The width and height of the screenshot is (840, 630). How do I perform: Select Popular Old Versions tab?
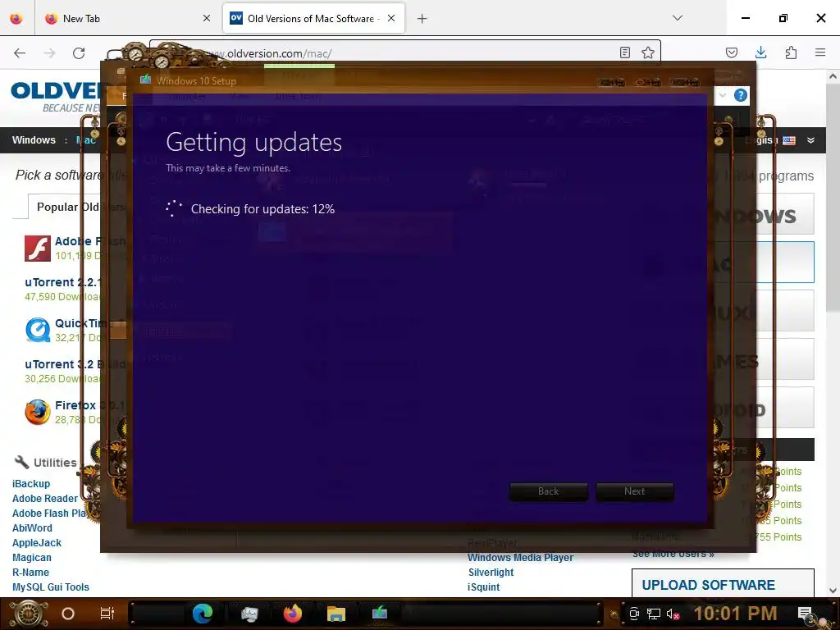[76, 207]
